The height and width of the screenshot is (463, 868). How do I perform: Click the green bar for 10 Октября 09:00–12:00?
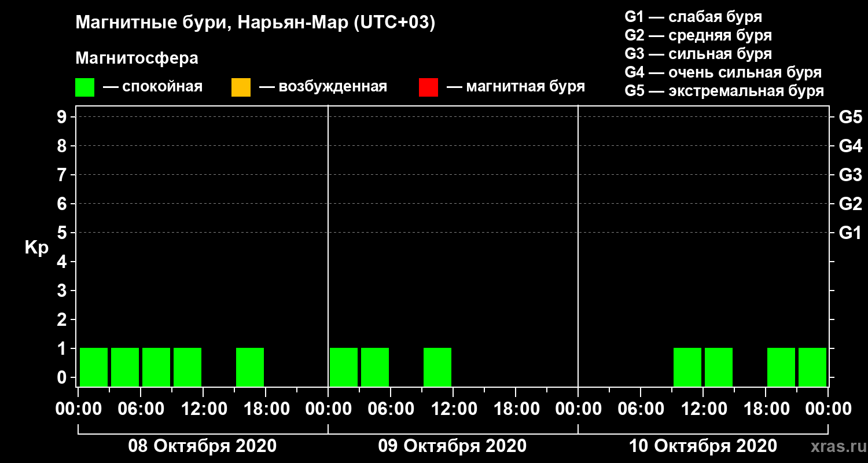(687, 367)
